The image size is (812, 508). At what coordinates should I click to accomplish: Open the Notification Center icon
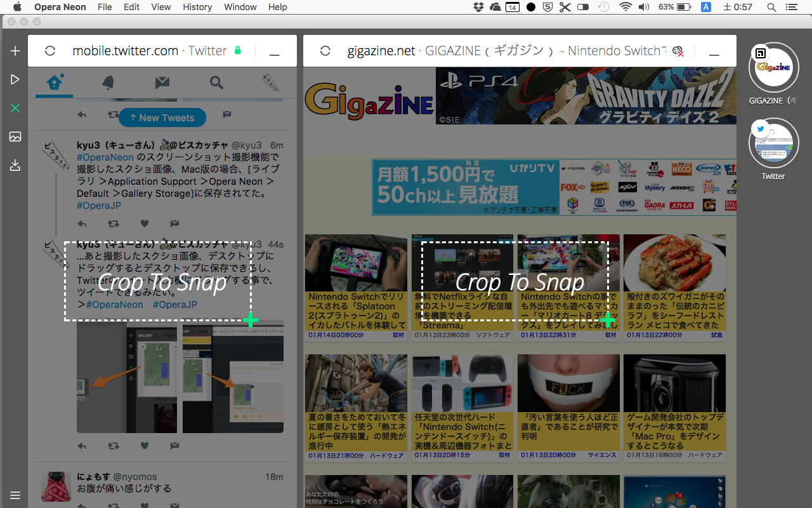[791, 7]
